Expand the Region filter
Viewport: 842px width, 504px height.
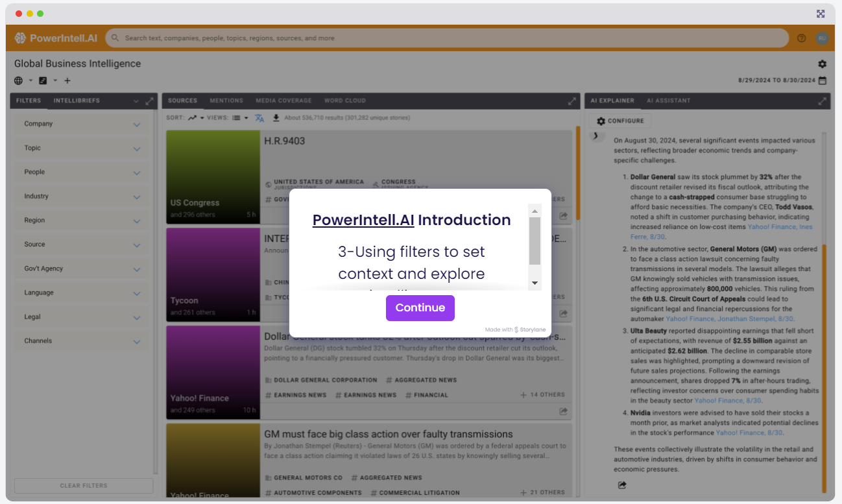tap(137, 221)
